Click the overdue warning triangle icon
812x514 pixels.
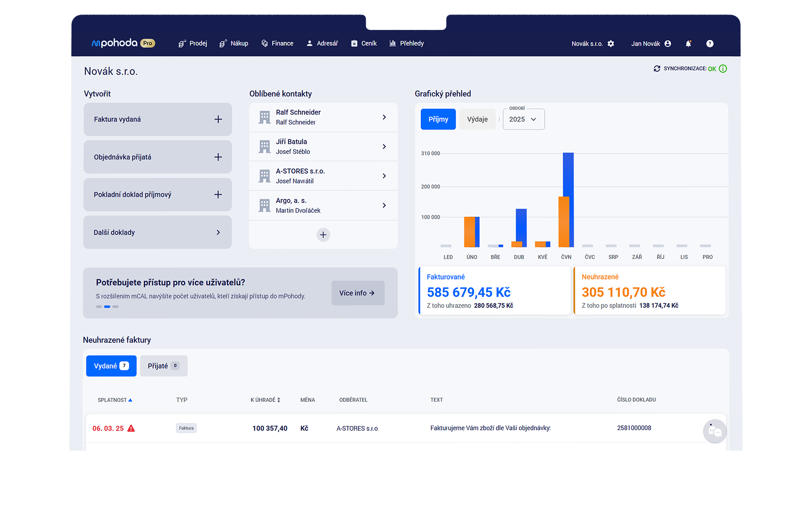pos(131,428)
